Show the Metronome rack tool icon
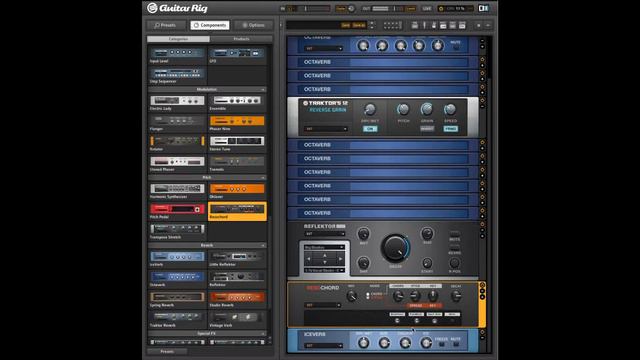Viewport: 640px width, 360px height. click(433, 25)
